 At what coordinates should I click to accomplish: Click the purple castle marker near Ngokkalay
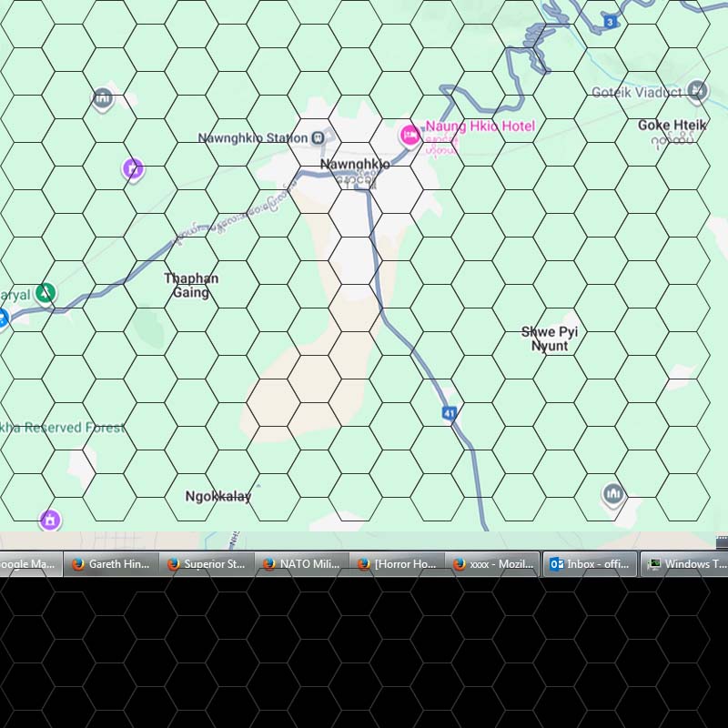click(x=50, y=521)
